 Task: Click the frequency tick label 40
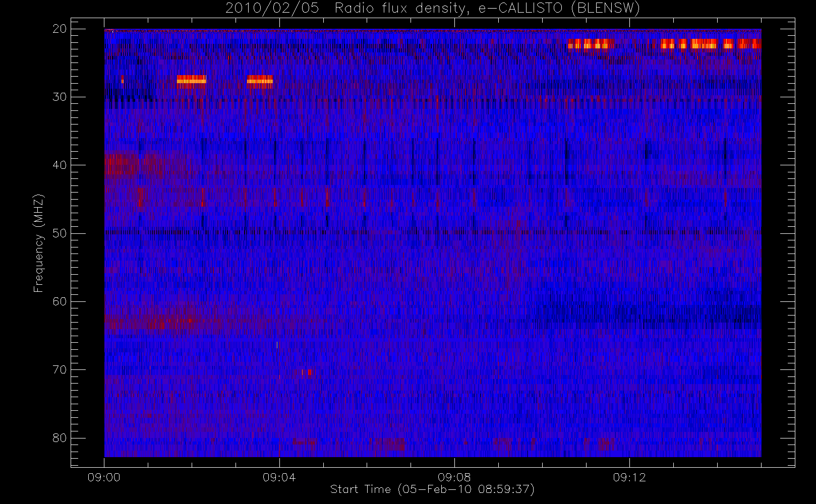pyautogui.click(x=60, y=165)
